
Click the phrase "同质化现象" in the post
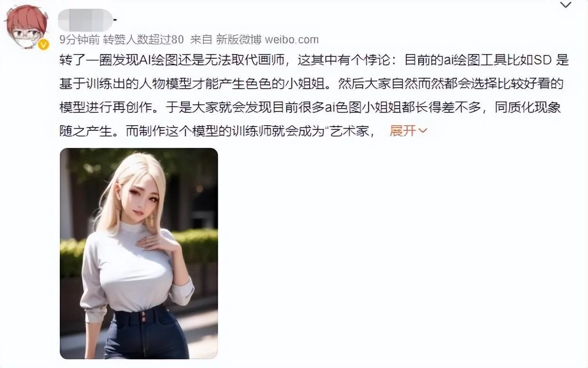(528, 108)
